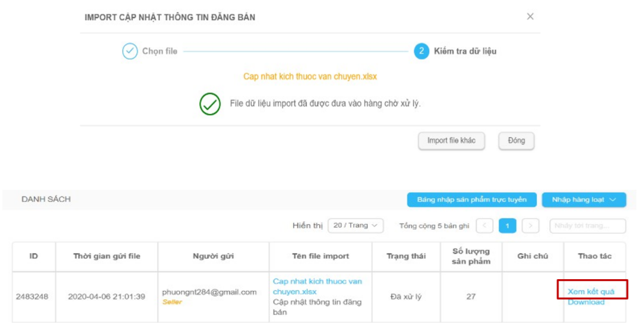Expand the "Nhập hàng loạt" dropdown

pos(583,200)
